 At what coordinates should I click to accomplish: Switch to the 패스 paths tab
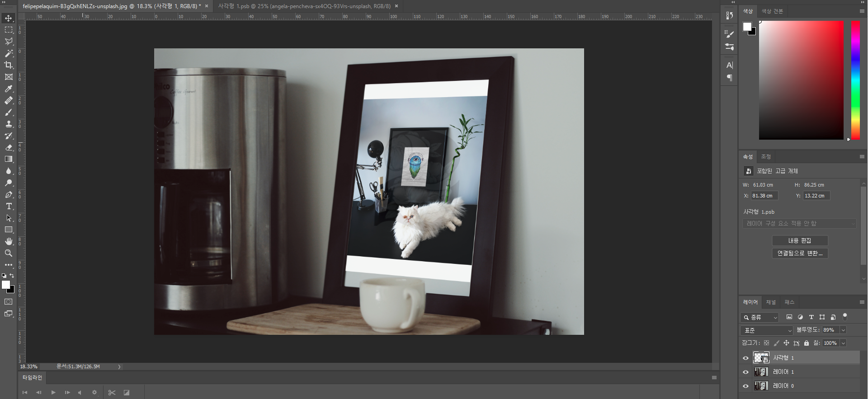(x=789, y=302)
